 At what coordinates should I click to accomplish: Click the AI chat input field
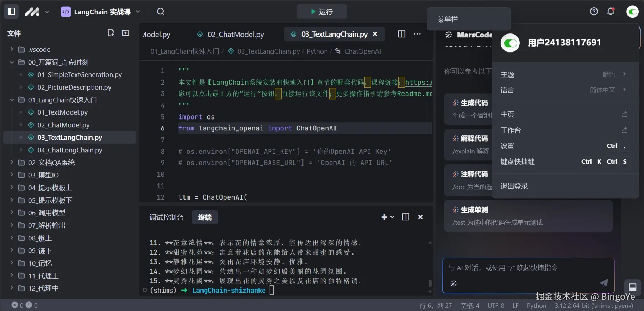pos(525,268)
